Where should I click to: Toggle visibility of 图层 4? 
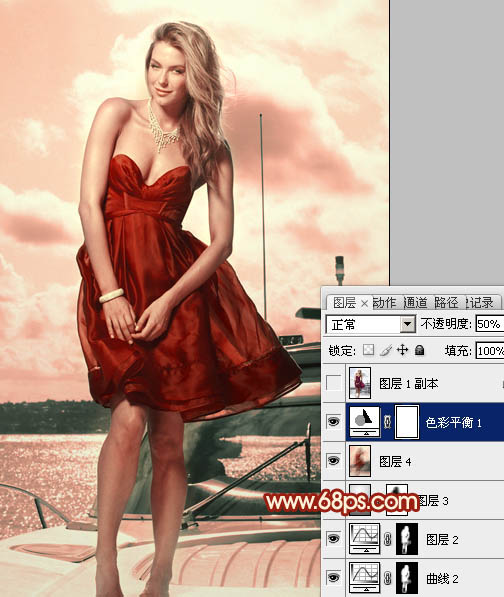(x=333, y=461)
